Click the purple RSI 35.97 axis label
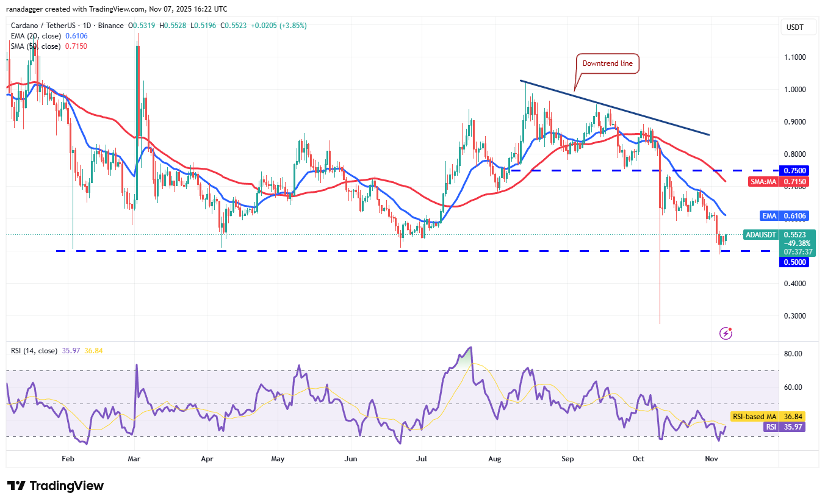This screenshot has width=825, height=504. (783, 427)
